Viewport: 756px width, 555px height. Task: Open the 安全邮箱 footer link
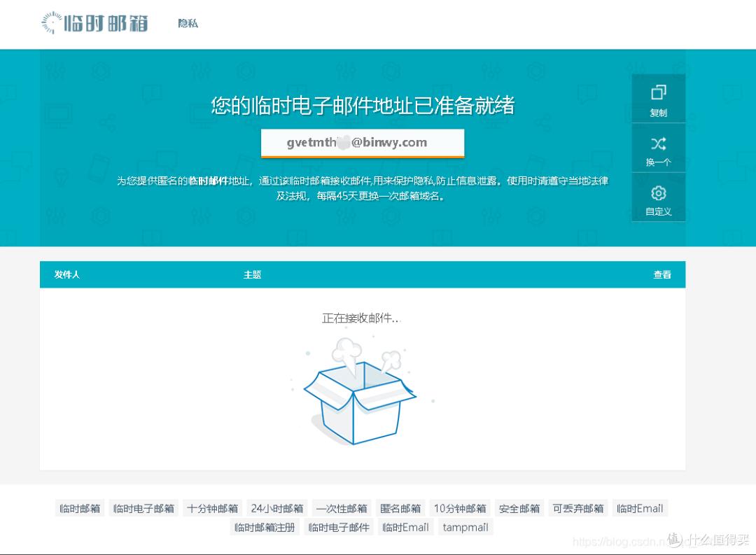(519, 508)
